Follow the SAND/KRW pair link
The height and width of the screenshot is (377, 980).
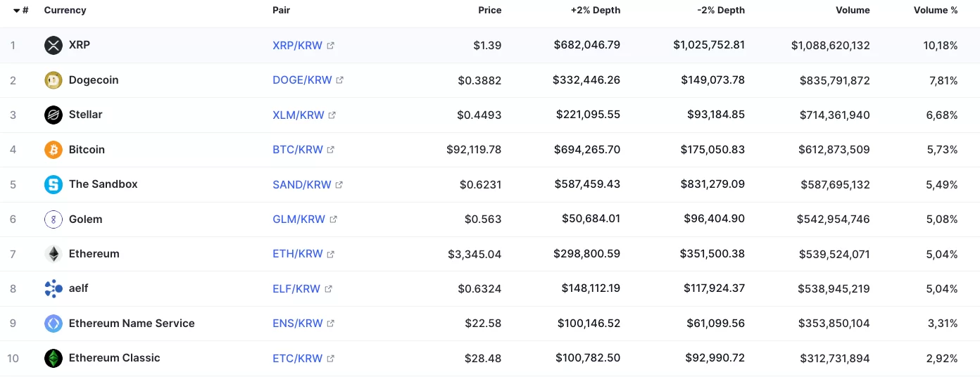point(301,184)
